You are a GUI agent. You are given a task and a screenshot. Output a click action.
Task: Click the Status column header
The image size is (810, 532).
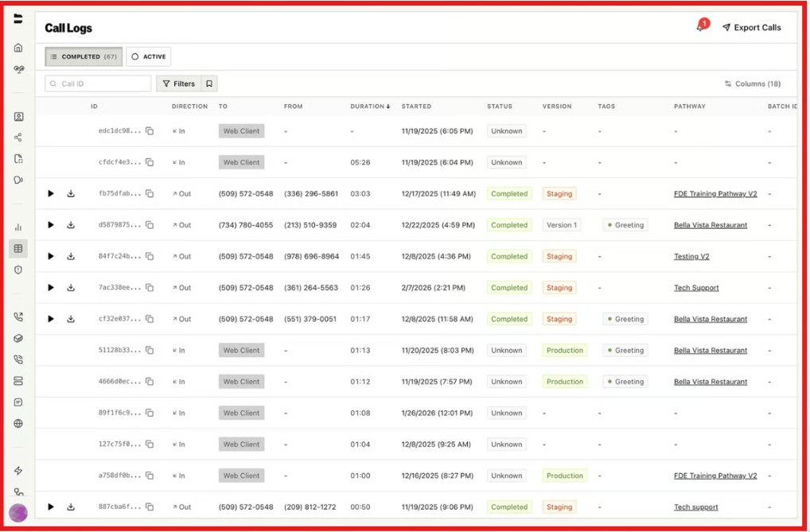point(500,107)
